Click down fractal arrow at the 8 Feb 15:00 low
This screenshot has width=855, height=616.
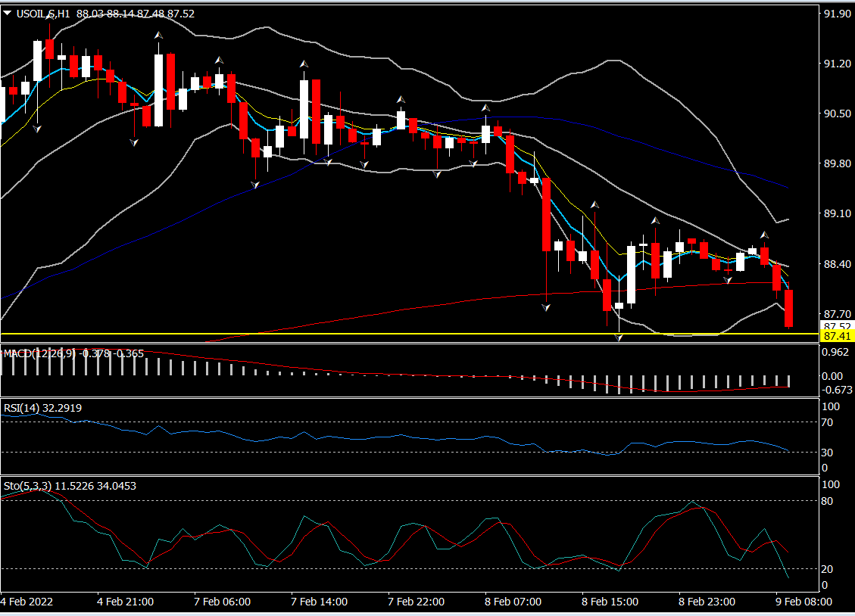pos(619,338)
